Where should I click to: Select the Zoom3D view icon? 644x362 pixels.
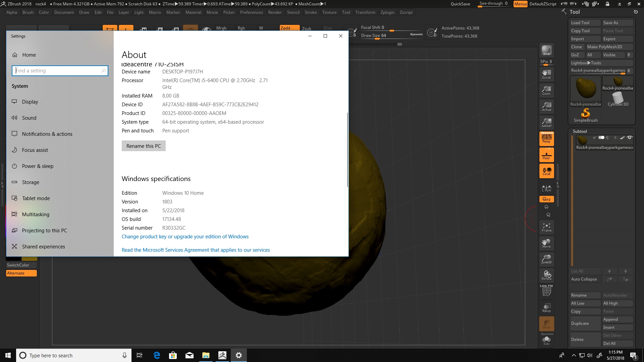click(546, 259)
